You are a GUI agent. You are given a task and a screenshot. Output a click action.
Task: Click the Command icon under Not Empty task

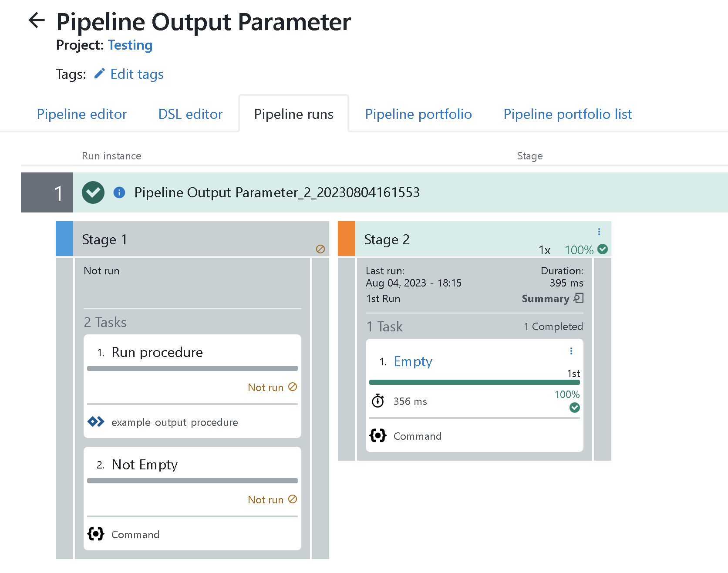(96, 534)
